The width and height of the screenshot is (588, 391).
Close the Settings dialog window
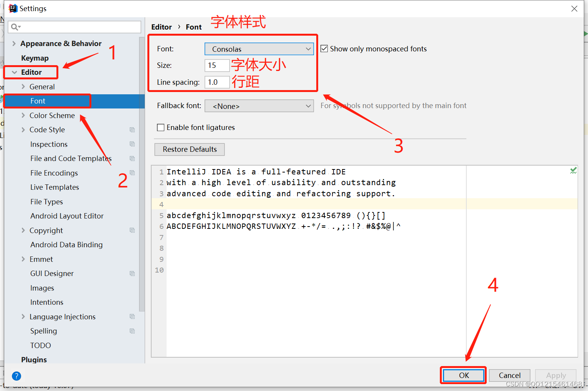pyautogui.click(x=574, y=8)
